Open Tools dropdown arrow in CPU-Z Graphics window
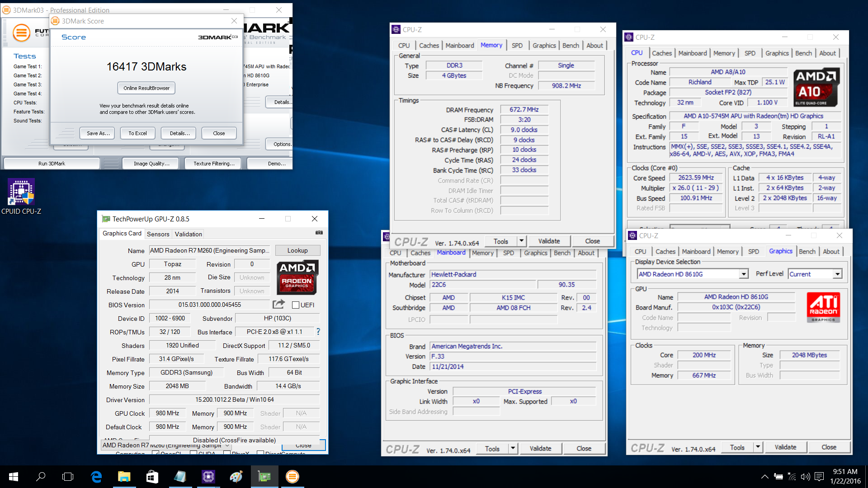868x488 pixels. click(x=758, y=447)
